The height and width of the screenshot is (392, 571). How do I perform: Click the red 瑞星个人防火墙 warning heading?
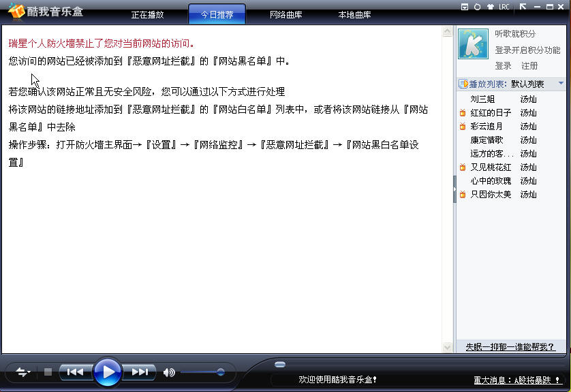(x=101, y=44)
